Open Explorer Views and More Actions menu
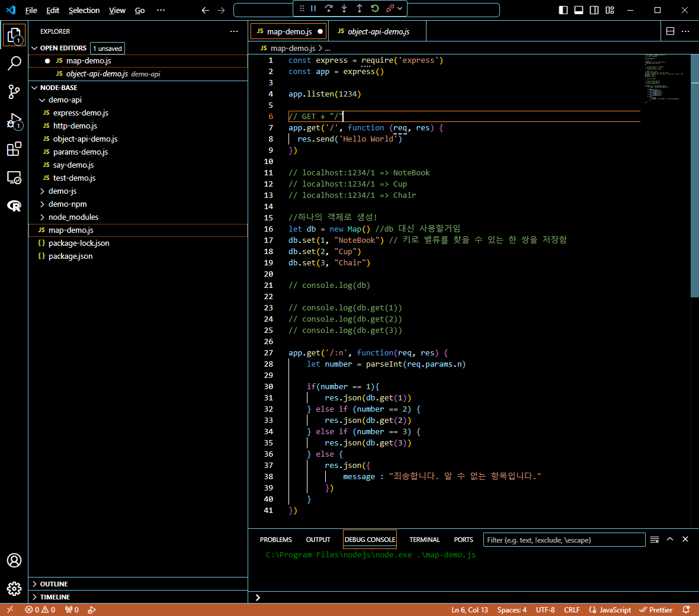Viewport: 699px width, 616px height. click(234, 31)
